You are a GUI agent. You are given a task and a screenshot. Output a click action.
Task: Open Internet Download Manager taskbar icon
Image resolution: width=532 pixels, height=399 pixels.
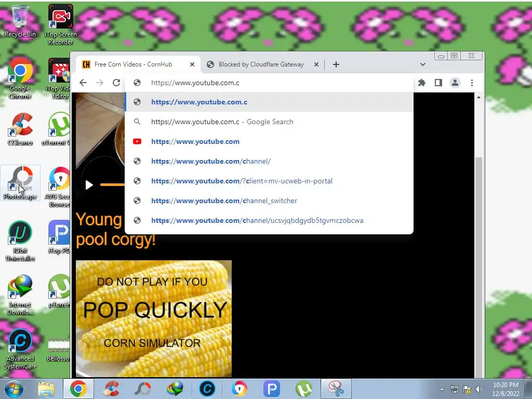coord(175,389)
